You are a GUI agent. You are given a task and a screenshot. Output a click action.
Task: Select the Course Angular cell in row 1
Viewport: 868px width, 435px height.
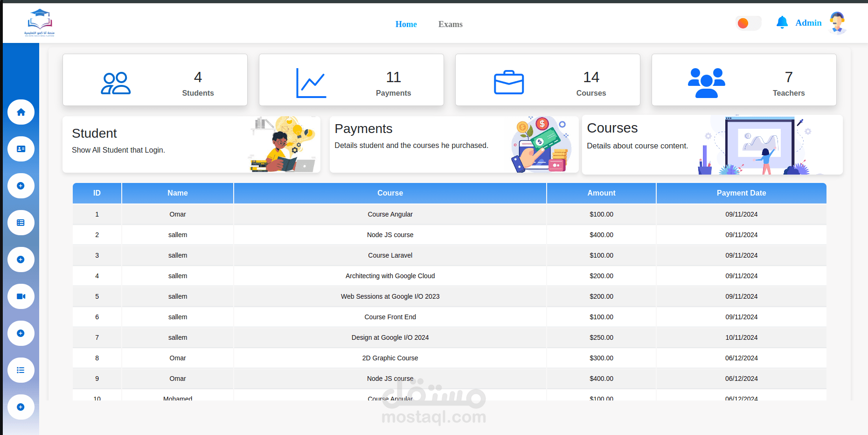pyautogui.click(x=390, y=214)
